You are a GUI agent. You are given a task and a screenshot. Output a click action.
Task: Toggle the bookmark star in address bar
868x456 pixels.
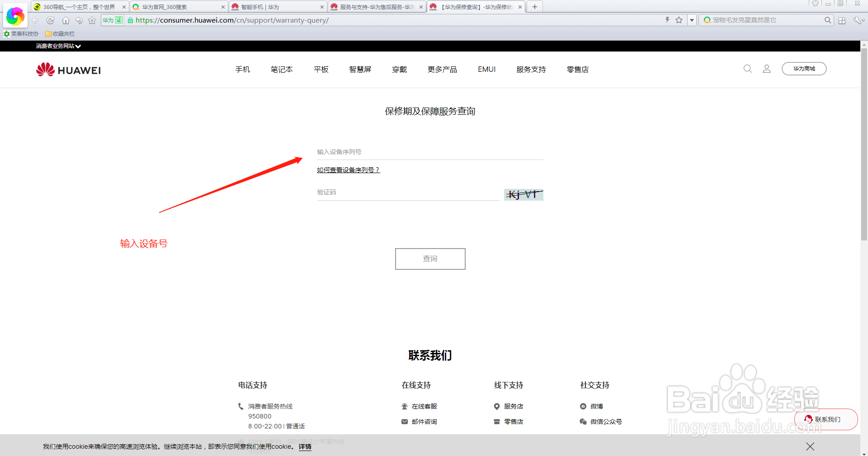click(x=679, y=20)
